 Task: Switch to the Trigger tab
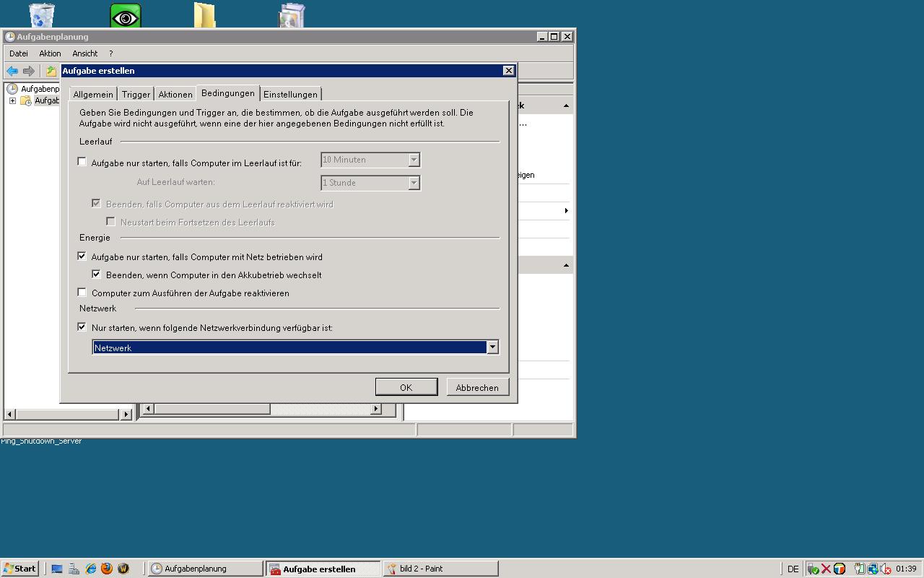pos(136,95)
